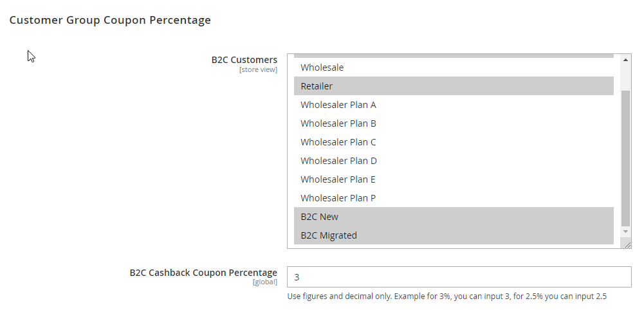Click Wholesaler Plan D in the multiselect

(x=338, y=161)
